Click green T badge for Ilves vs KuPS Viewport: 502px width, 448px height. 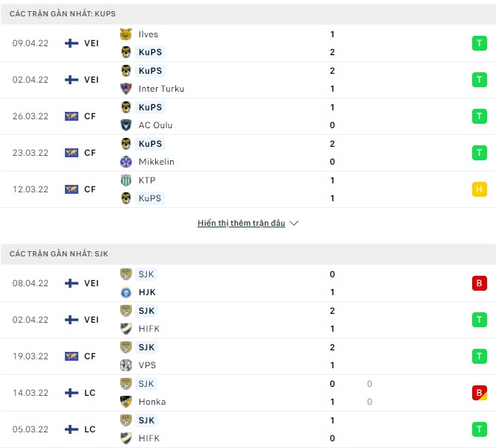pos(479,43)
